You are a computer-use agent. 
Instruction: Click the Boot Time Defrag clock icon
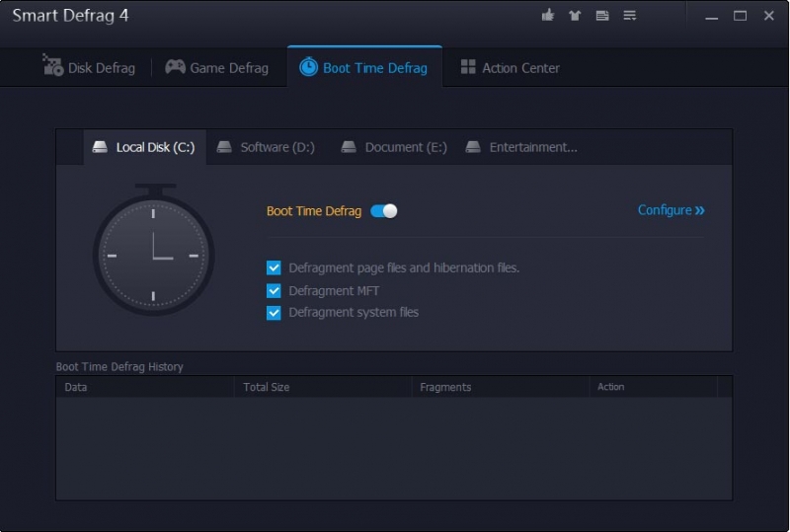(308, 66)
